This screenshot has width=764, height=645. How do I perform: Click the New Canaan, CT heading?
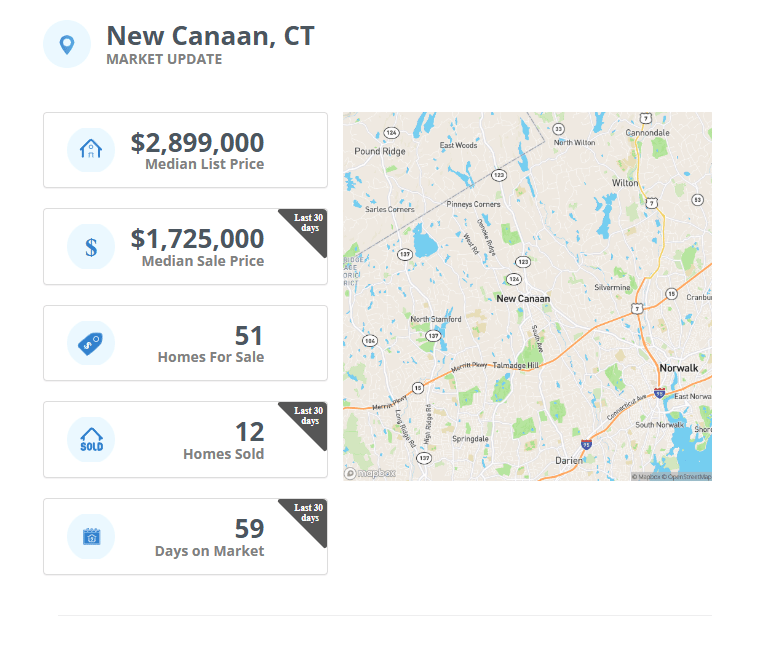point(210,36)
